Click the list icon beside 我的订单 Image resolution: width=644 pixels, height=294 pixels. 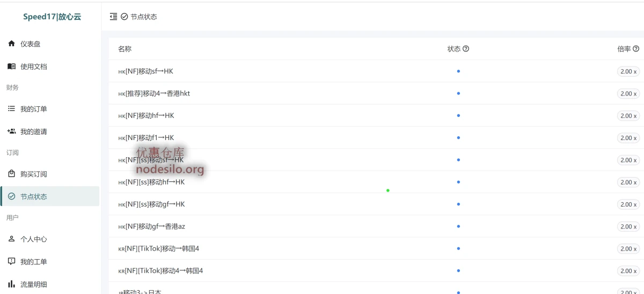click(x=11, y=109)
